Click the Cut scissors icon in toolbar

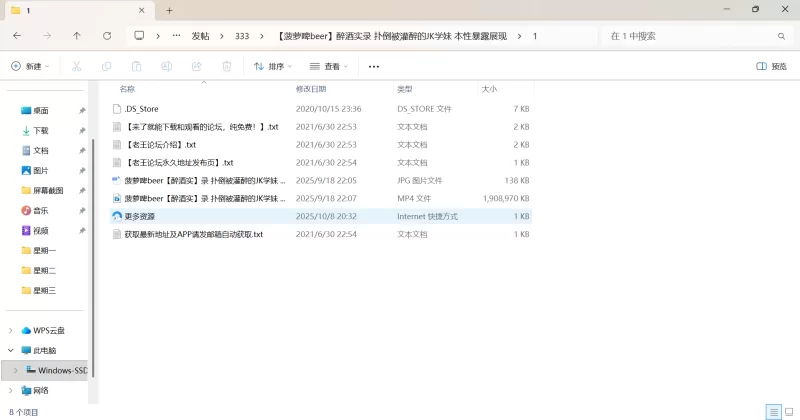[x=76, y=66]
